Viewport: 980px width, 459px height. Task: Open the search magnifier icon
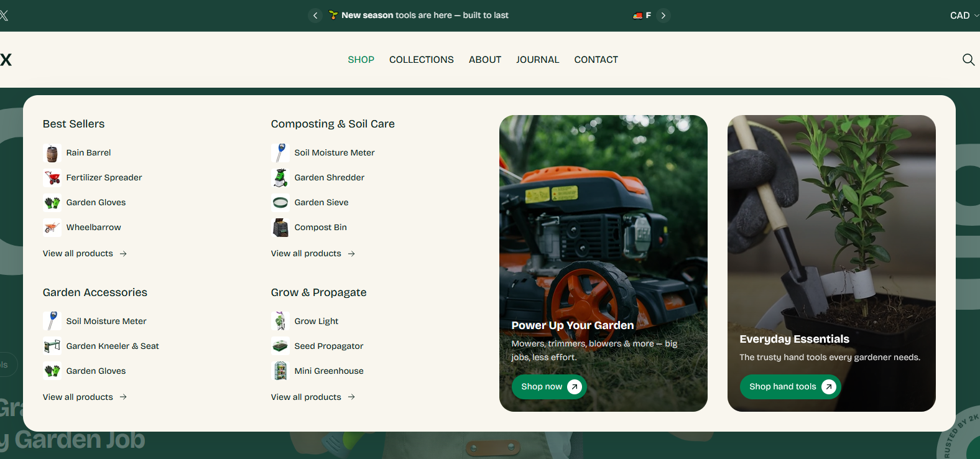pyautogui.click(x=968, y=60)
